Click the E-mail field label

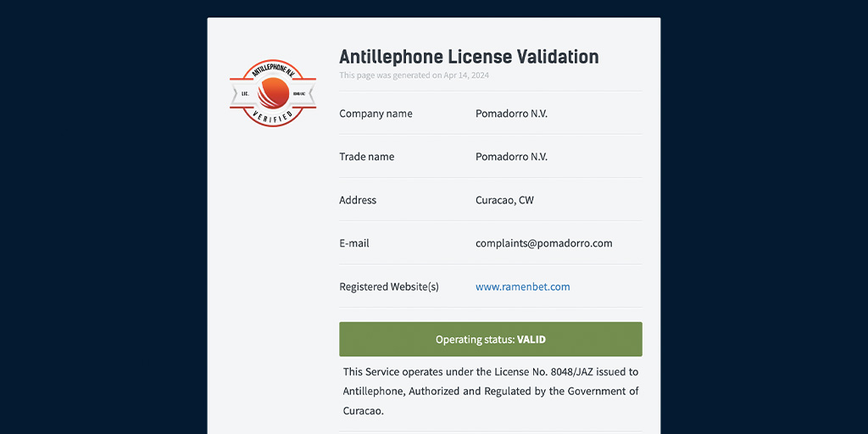pos(354,243)
